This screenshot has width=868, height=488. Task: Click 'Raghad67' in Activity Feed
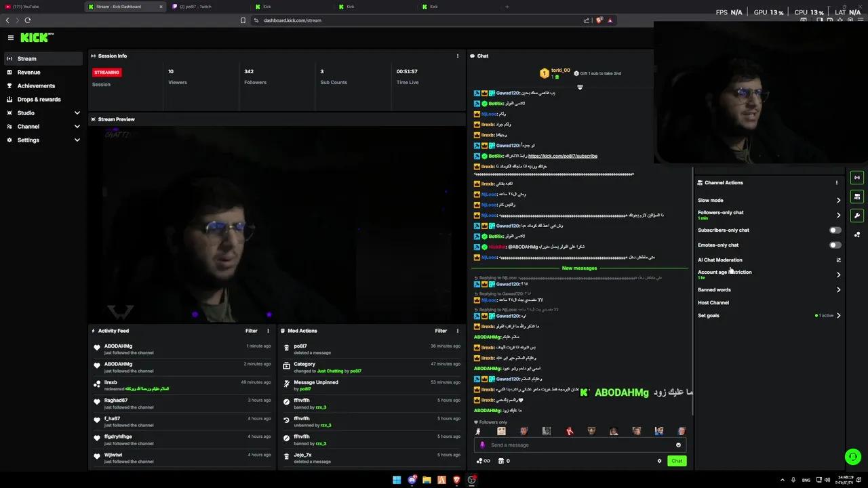pos(116,401)
